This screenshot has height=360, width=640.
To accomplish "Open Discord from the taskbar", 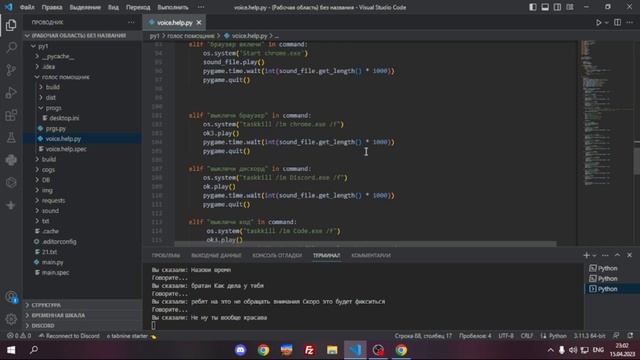I will pyautogui.click(x=240, y=350).
